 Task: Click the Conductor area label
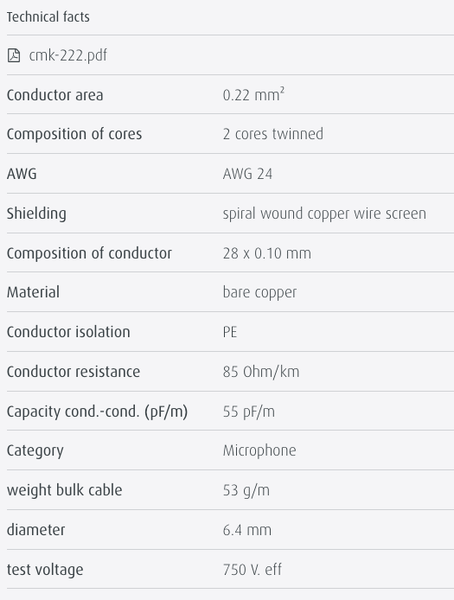click(x=55, y=95)
